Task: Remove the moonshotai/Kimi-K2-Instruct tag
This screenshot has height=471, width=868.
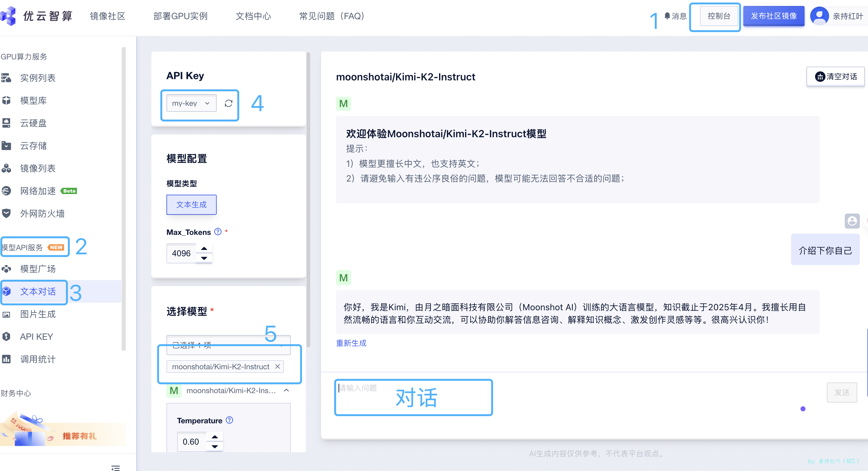Action: [x=277, y=366]
